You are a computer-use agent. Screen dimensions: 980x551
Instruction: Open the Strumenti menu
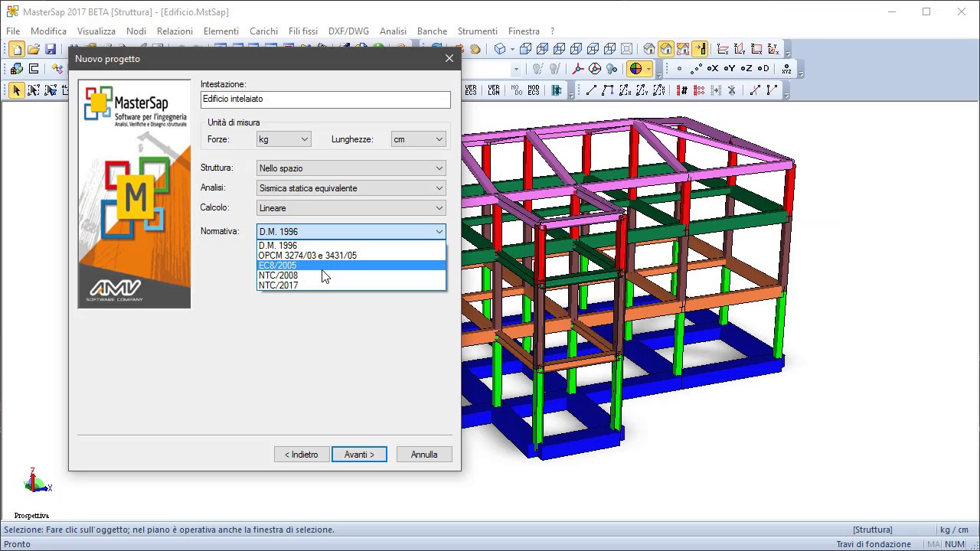(477, 31)
